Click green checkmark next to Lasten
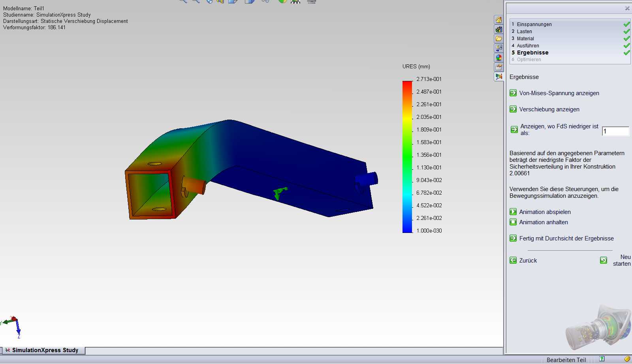Screen dimensions: 632x364 (626, 31)
